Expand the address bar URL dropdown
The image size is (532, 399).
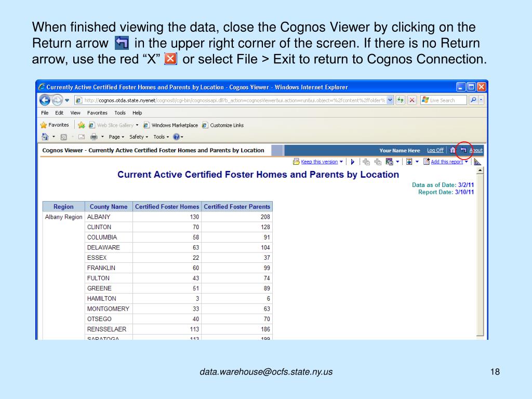(390, 100)
